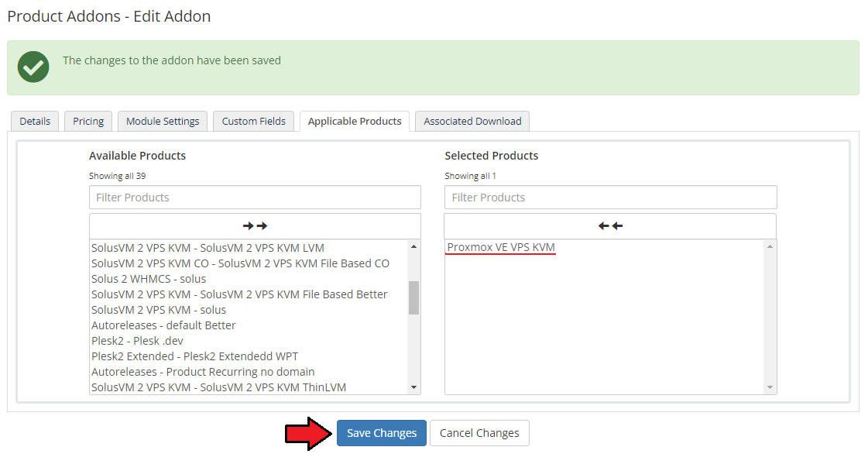
Task: Switch to the Pricing tab
Action: (88, 122)
